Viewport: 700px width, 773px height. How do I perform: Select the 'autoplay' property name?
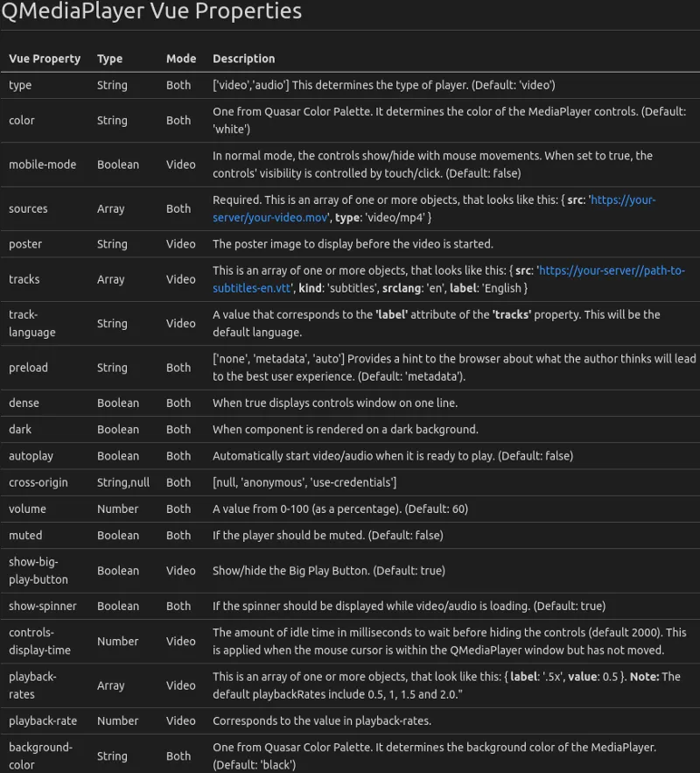31,456
